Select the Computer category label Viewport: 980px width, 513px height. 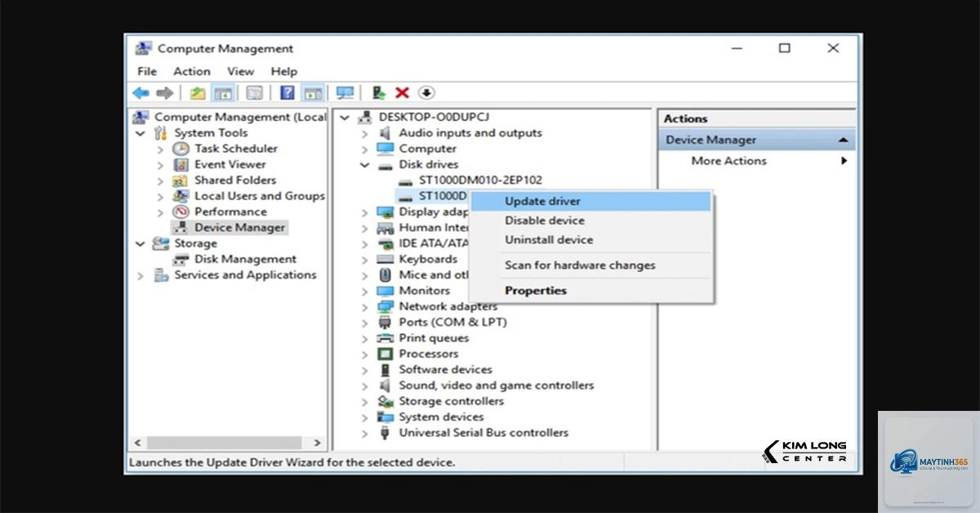pos(428,149)
